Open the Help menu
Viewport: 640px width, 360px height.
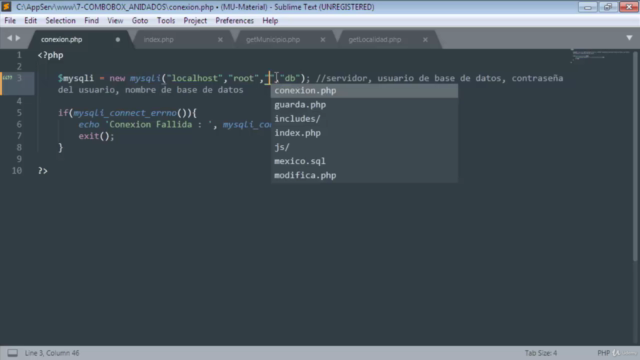(x=270, y=20)
